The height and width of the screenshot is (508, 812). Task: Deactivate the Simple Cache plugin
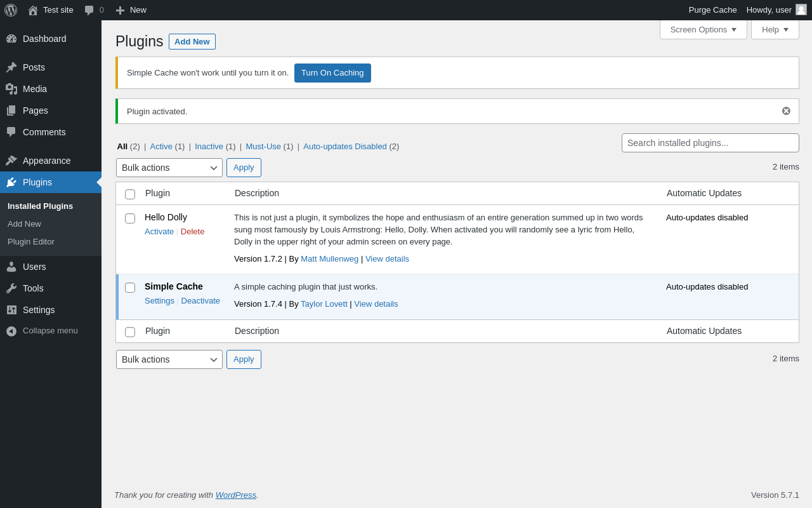tap(200, 301)
